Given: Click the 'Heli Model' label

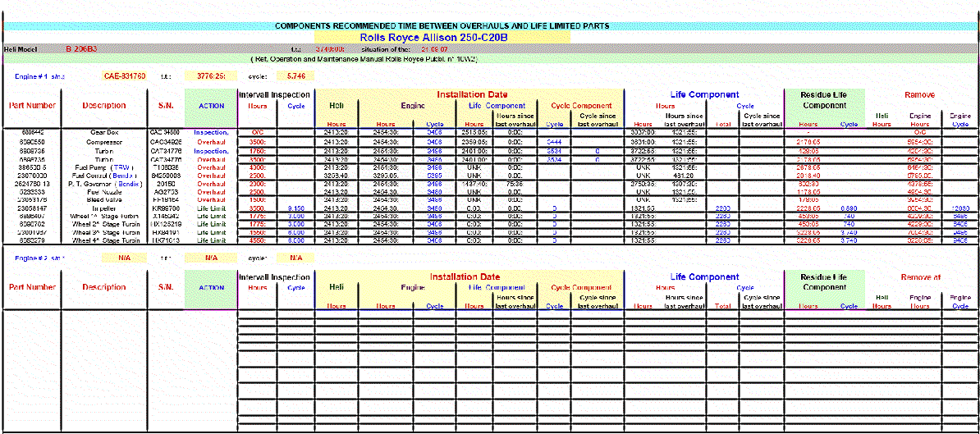Looking at the screenshot, I should (21, 48).
